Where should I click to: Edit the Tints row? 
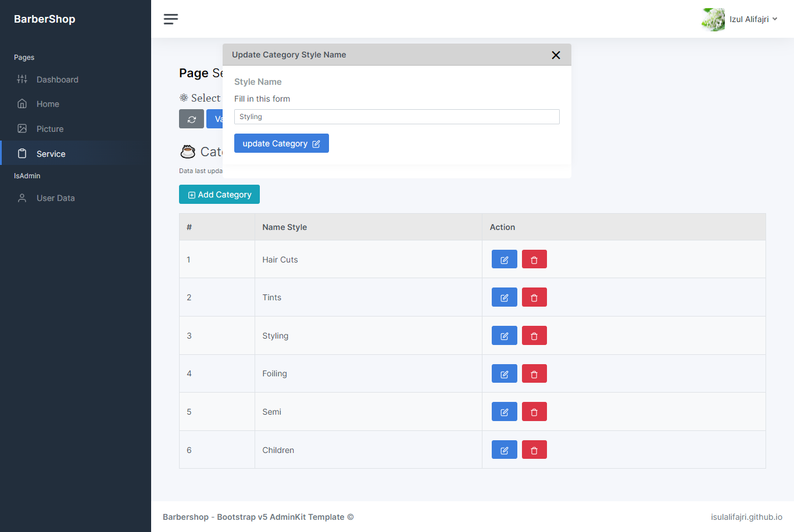504,297
